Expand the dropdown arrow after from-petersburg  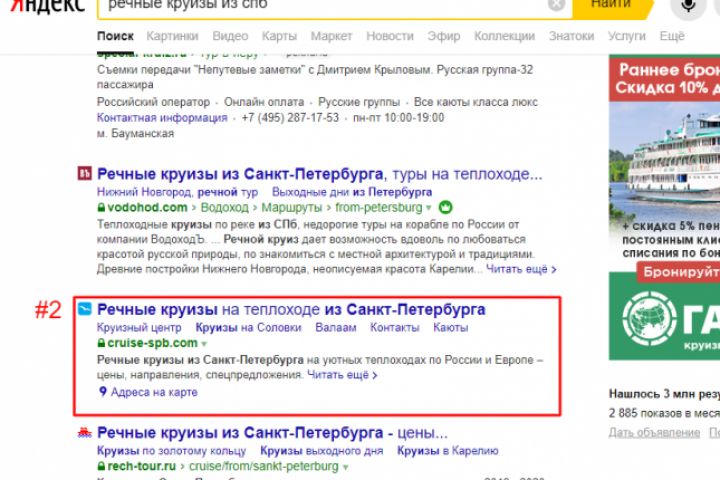[x=428, y=208]
